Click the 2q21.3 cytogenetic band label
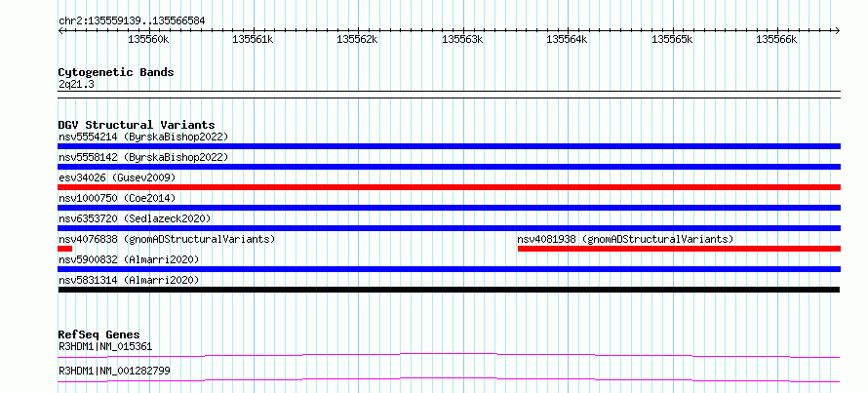 tap(76, 84)
